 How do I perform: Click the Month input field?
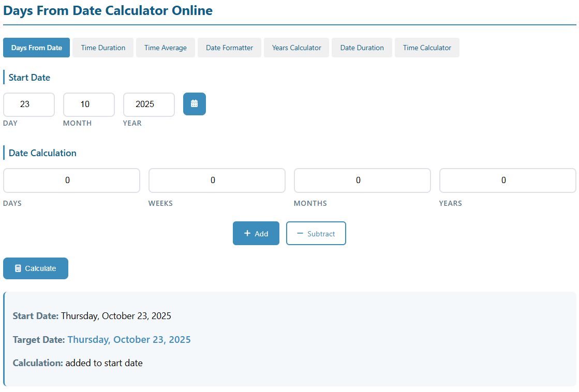tap(88, 104)
